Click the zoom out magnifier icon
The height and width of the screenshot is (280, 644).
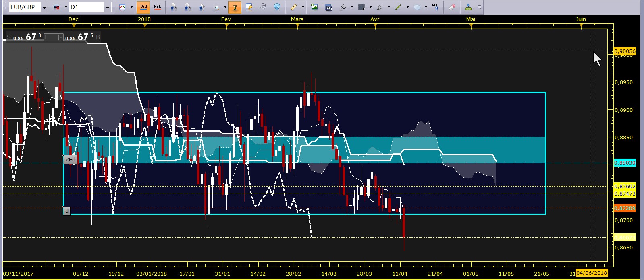coord(188,7)
